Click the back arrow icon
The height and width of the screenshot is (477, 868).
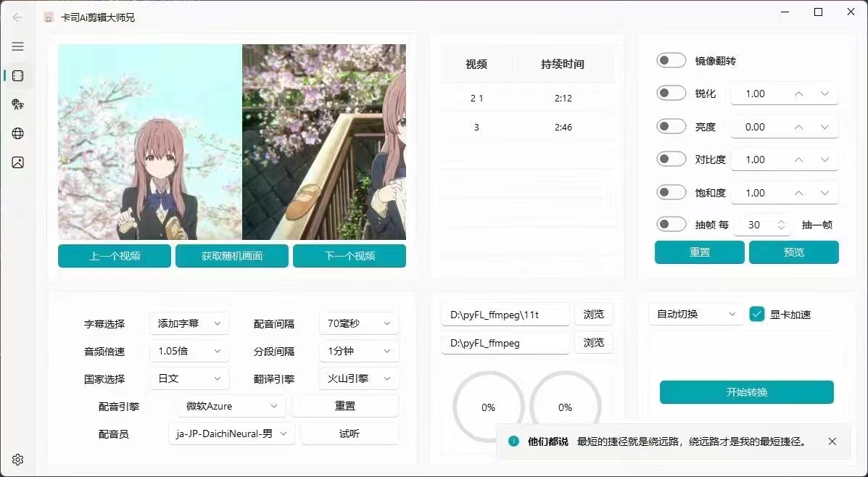pos(17,17)
